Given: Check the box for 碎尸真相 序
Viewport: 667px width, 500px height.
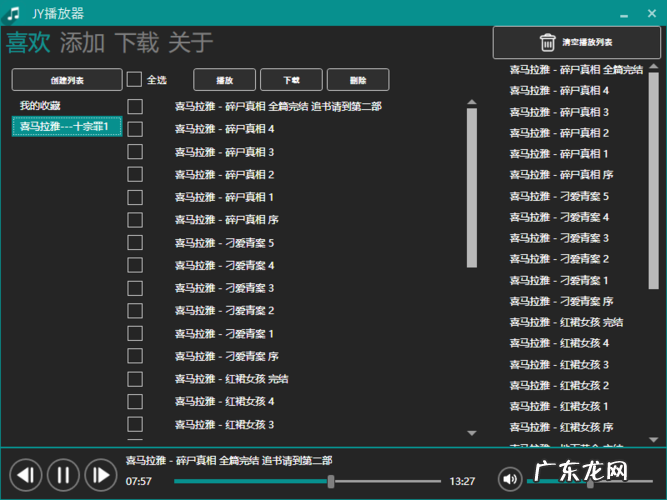Looking at the screenshot, I should coord(135,220).
